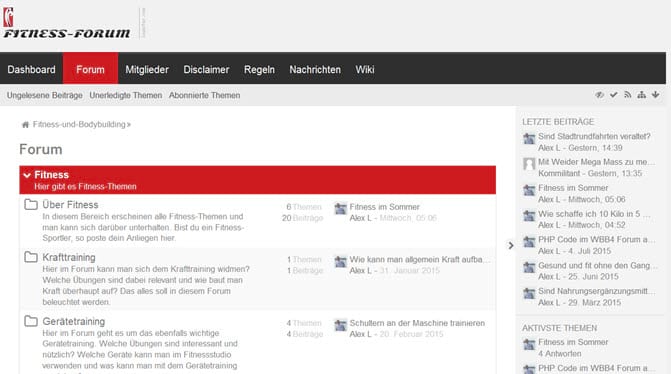Image resolution: width=671 pixels, height=374 pixels.
Task: Open Gesund und fit ohne den Gang post
Action: click(x=597, y=265)
